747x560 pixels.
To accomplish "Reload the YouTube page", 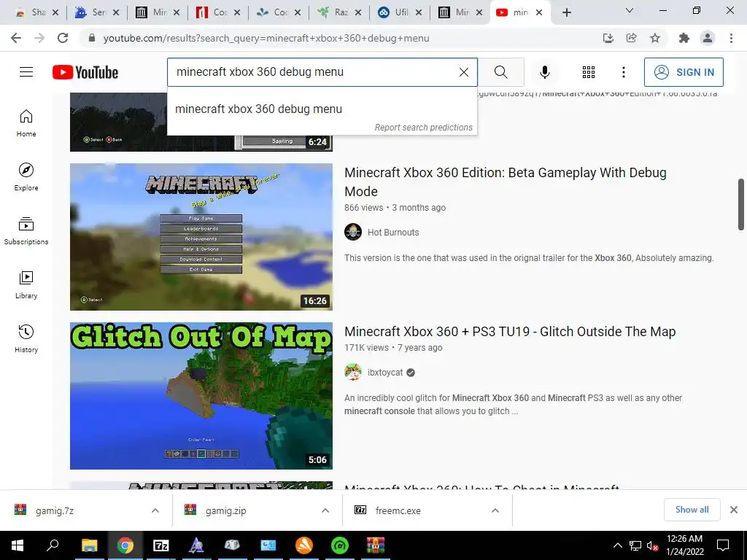I will coord(63,38).
